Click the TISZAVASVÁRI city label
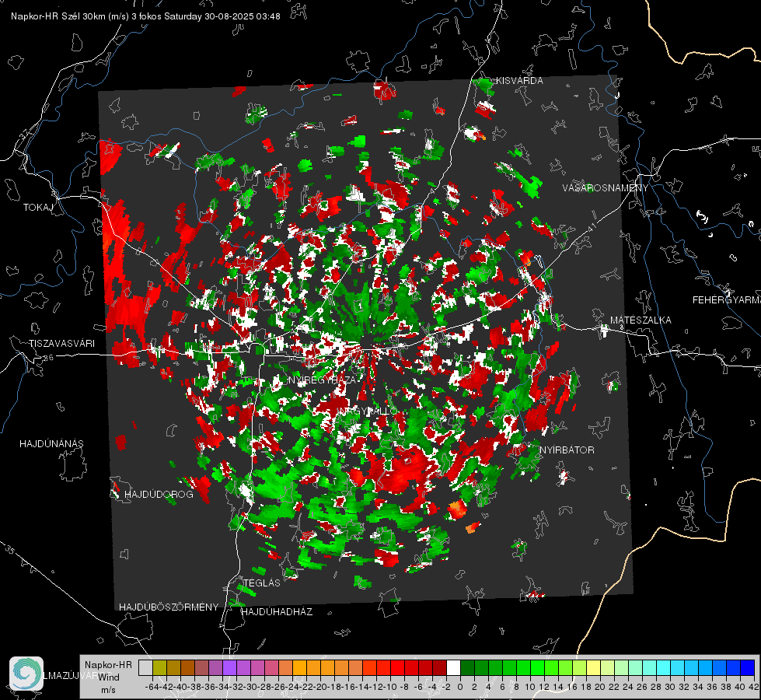Image resolution: width=761 pixels, height=700 pixels. [61, 344]
